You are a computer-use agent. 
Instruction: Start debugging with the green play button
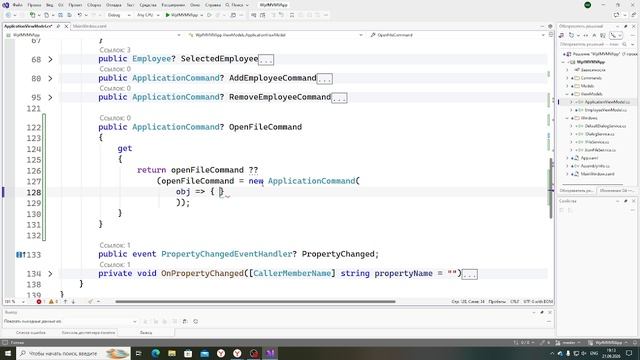[167, 15]
